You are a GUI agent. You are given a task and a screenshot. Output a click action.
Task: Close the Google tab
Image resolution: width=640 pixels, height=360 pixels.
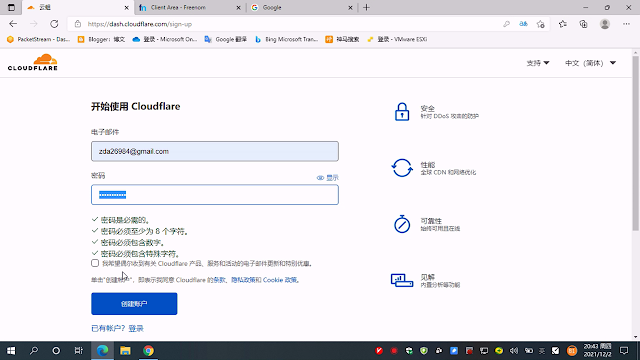tap(350, 7)
